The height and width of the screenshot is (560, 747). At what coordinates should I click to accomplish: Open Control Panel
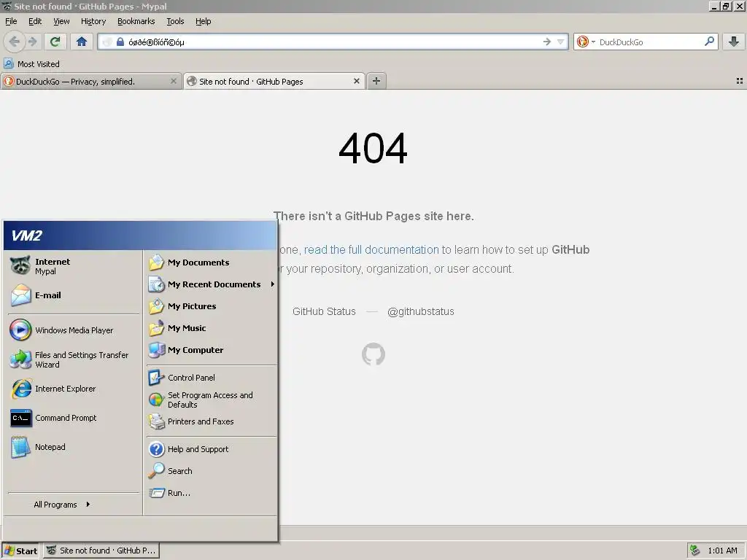(x=211, y=378)
